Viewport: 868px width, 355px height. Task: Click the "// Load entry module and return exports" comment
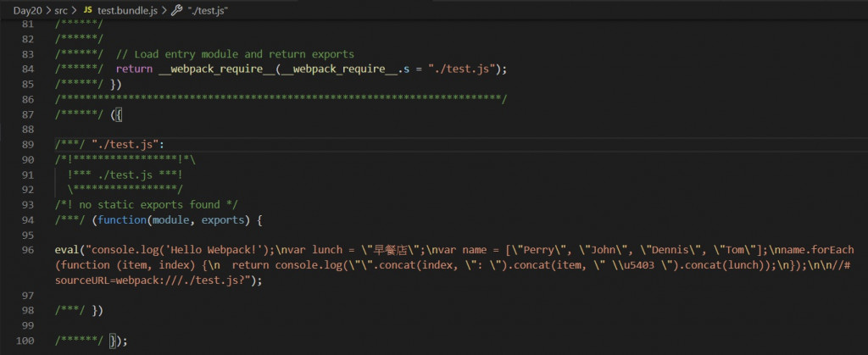point(236,54)
